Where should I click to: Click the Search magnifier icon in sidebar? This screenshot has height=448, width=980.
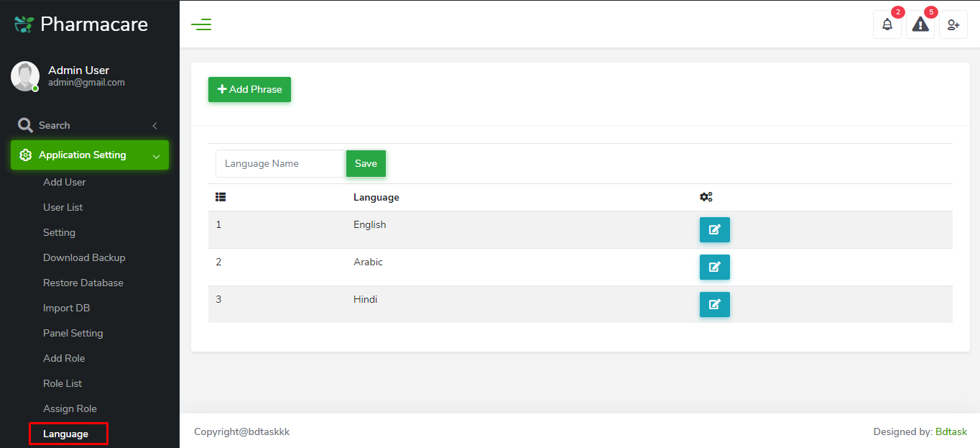click(x=24, y=124)
